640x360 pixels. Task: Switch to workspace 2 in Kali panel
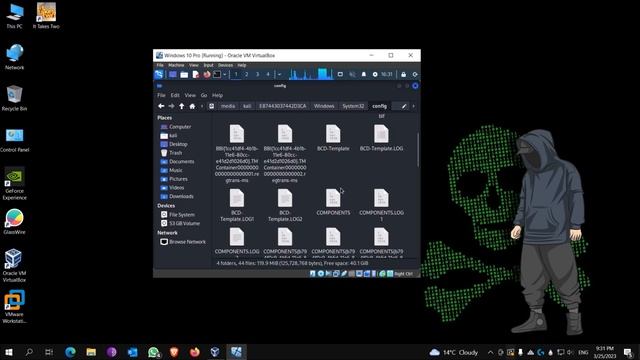[x=247, y=74]
